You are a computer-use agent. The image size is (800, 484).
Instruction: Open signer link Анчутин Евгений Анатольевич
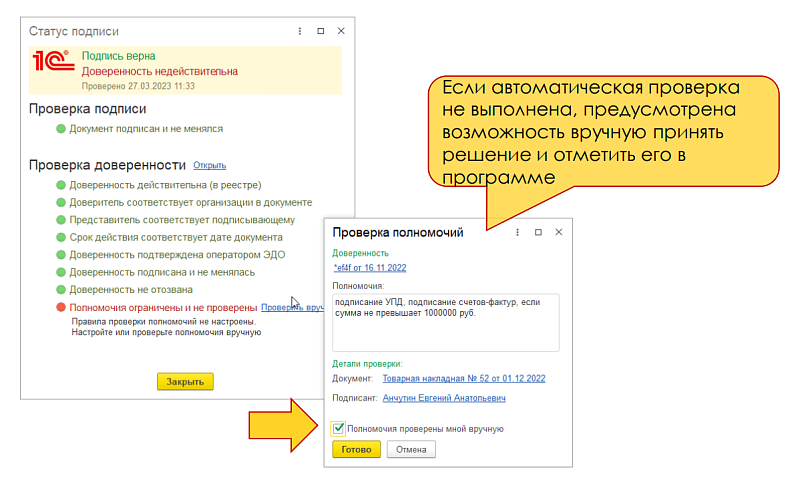444,398
